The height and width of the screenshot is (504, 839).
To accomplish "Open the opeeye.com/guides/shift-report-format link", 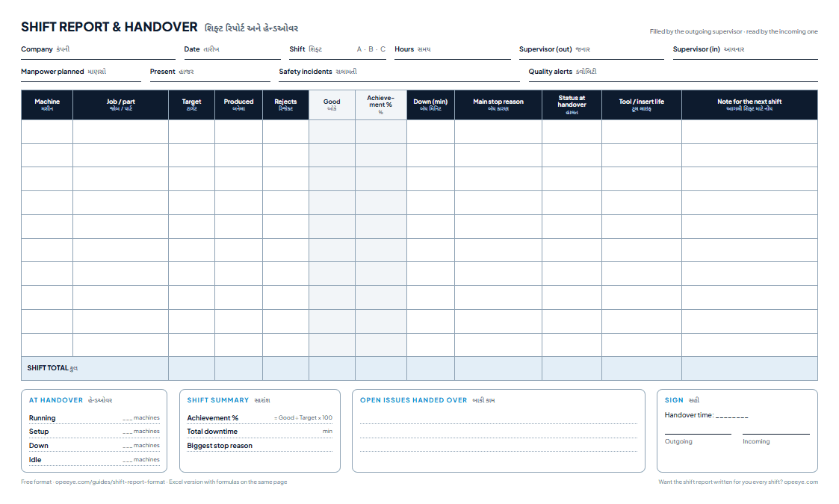I will click(x=110, y=482).
